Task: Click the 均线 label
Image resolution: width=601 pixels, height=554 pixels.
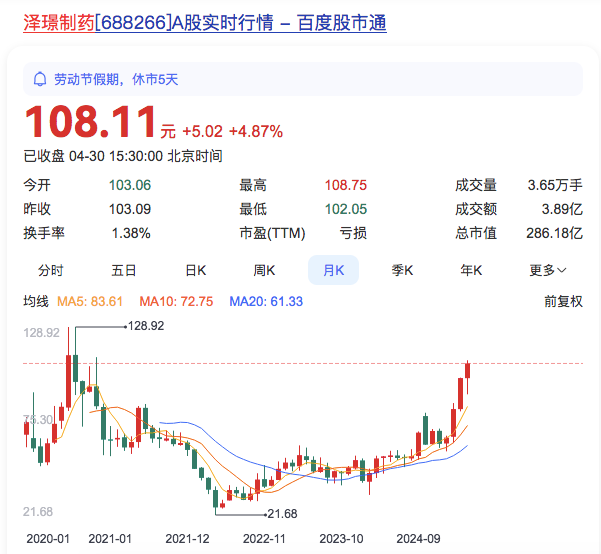Action: tap(36, 301)
